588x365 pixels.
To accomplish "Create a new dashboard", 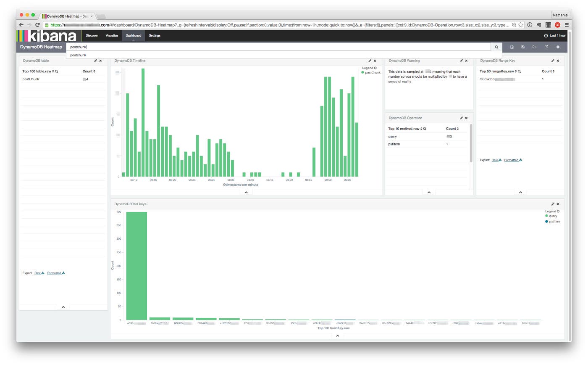I will [x=512, y=47].
